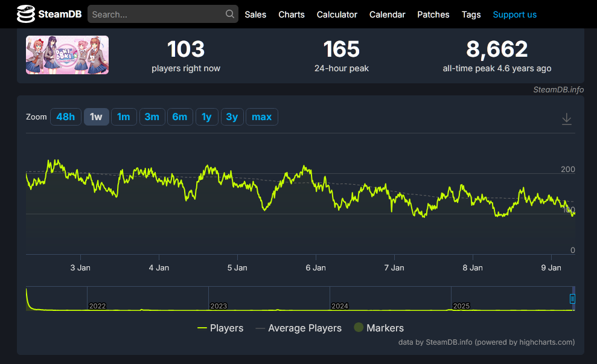The image size is (597, 364).
Task: Click the 2024 label in navigator
Action: [340, 306]
